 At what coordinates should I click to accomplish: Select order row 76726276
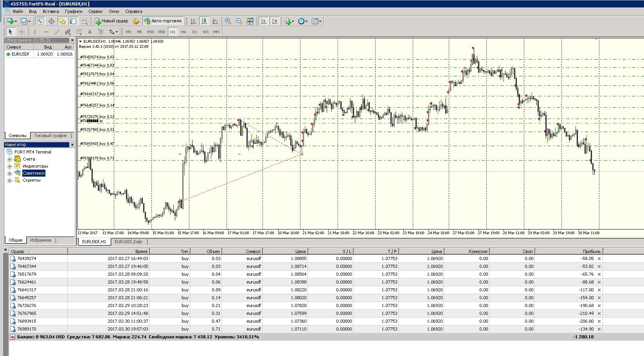(305, 305)
